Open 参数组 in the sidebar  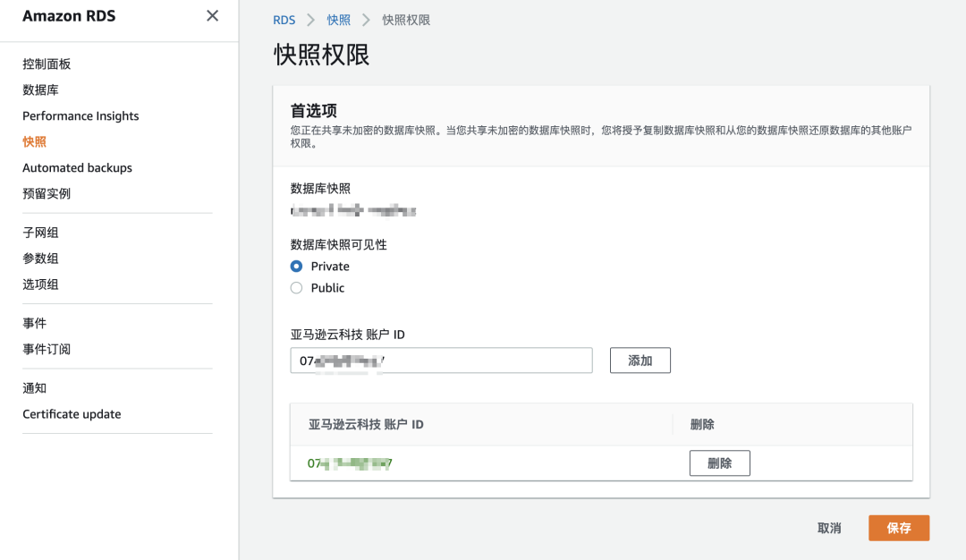[40, 259]
